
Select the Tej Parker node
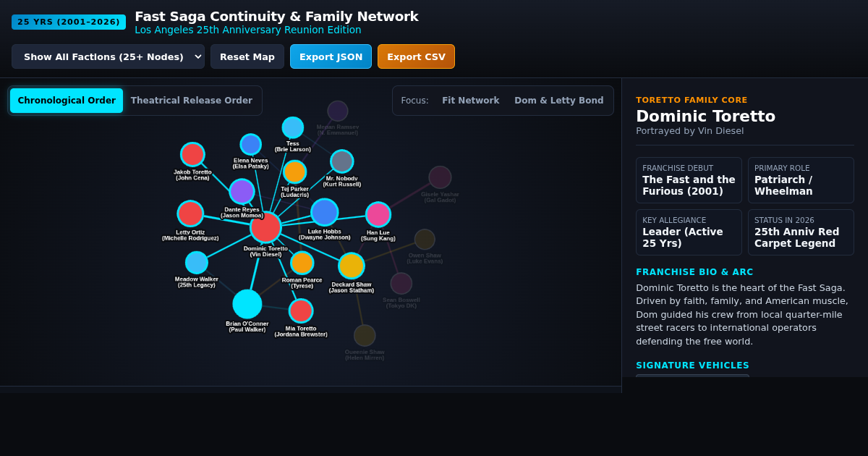coord(294,172)
